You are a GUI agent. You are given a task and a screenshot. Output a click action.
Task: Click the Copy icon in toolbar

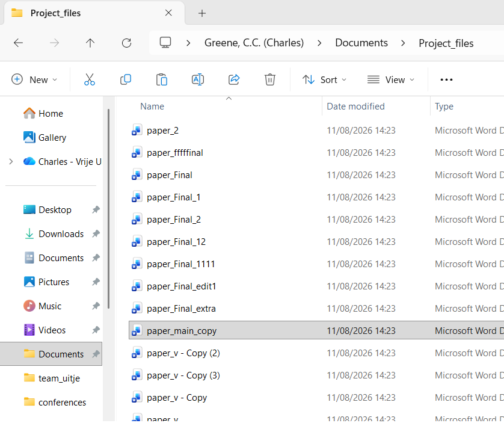pyautogui.click(x=125, y=79)
